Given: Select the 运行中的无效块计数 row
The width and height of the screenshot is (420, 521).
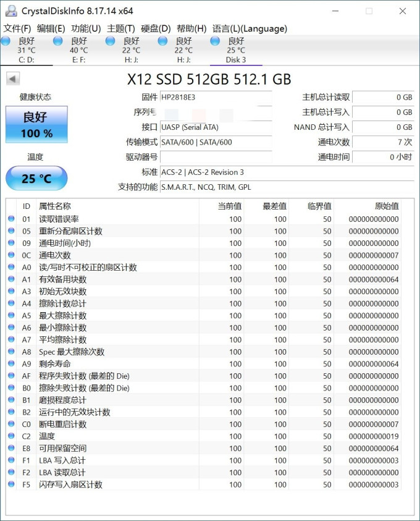Looking at the screenshot, I should 204,412.
